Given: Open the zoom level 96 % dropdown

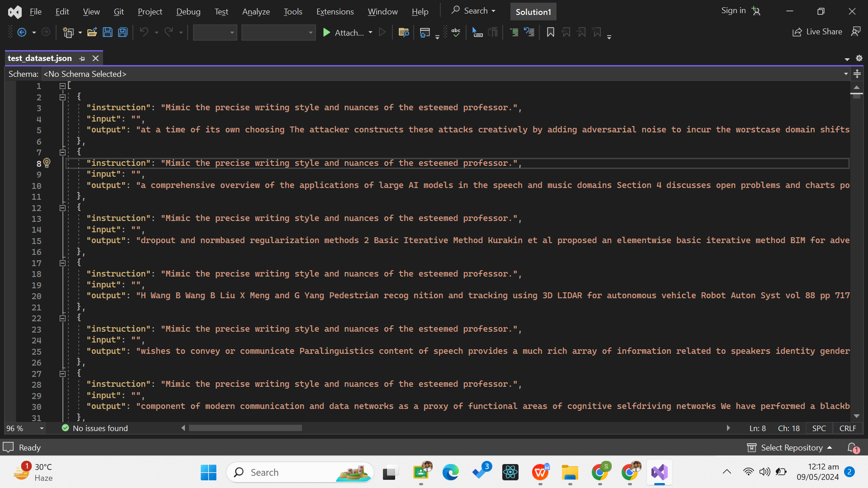Looking at the screenshot, I should pos(42,428).
